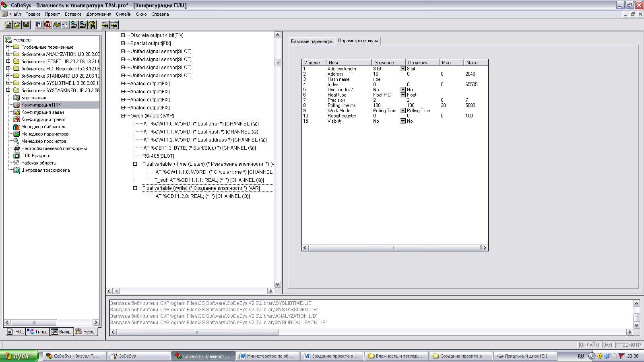Collapse Owen (Master)[VAR] node
Image resolution: width=644 pixels, height=362 pixels.
coord(123,116)
